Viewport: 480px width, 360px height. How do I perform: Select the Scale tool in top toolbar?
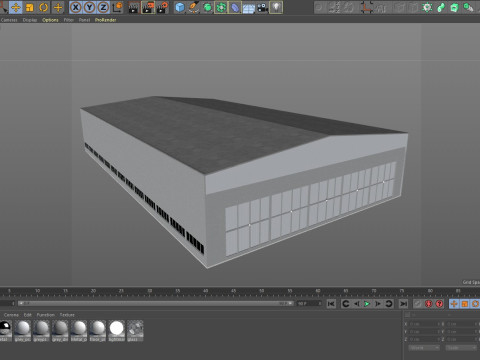(x=30, y=7)
